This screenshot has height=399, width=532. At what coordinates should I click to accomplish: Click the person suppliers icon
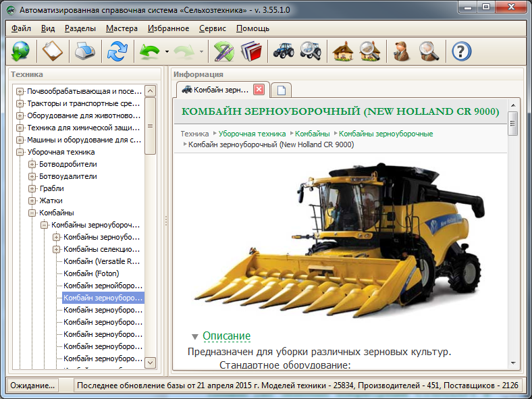(402, 51)
